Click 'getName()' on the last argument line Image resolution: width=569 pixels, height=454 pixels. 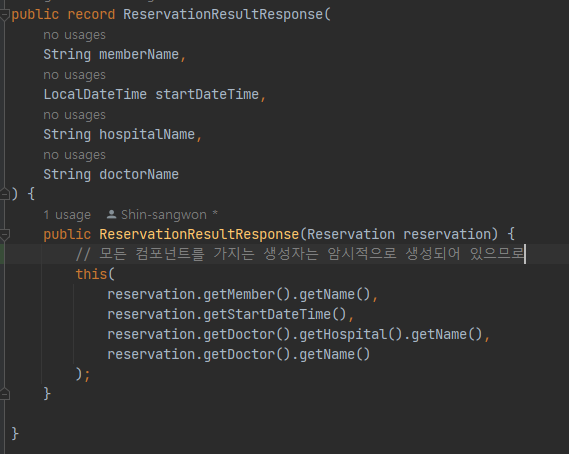tap(335, 354)
